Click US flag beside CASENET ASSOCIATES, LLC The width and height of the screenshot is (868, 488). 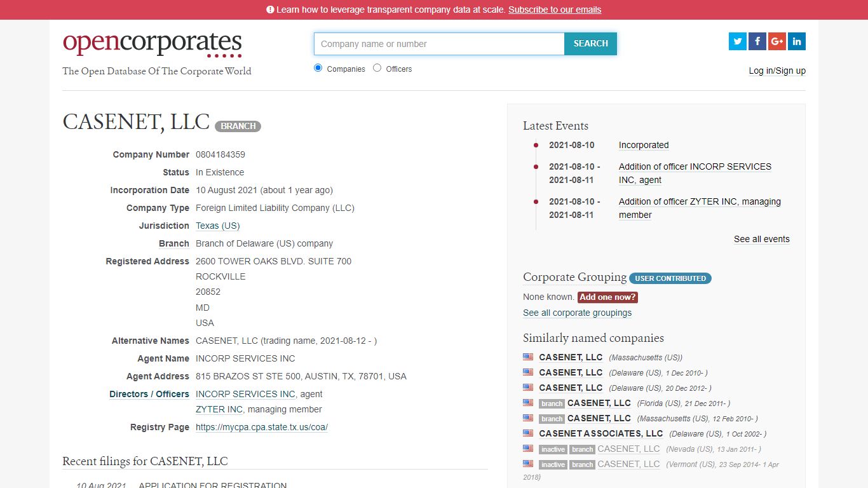(528, 433)
